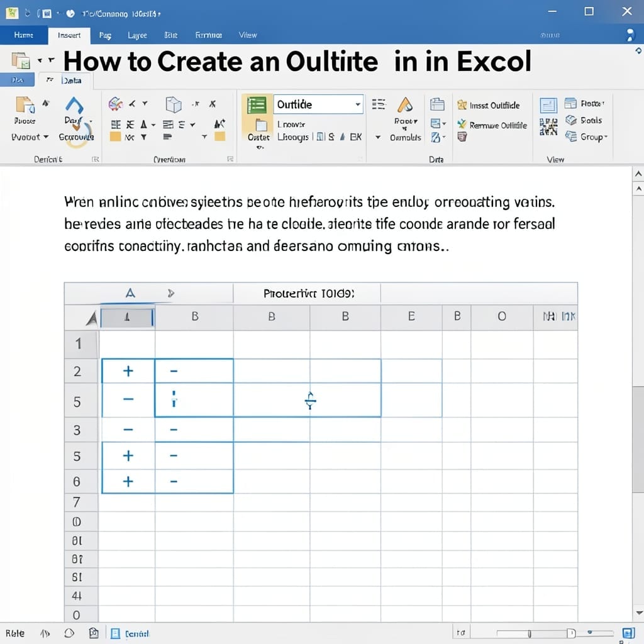This screenshot has height=644, width=644.
Task: Click the blue diamond Daf icon
Action: pos(74,105)
